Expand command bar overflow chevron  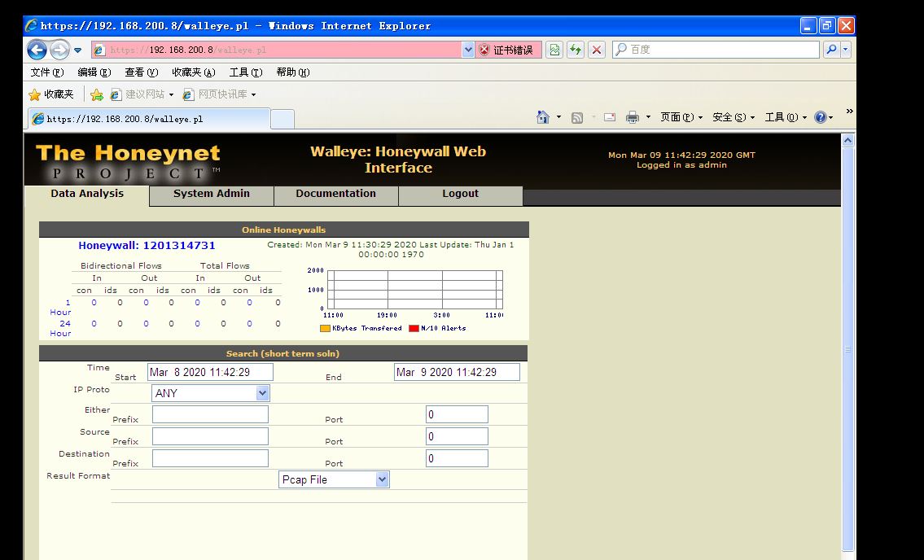tap(849, 111)
